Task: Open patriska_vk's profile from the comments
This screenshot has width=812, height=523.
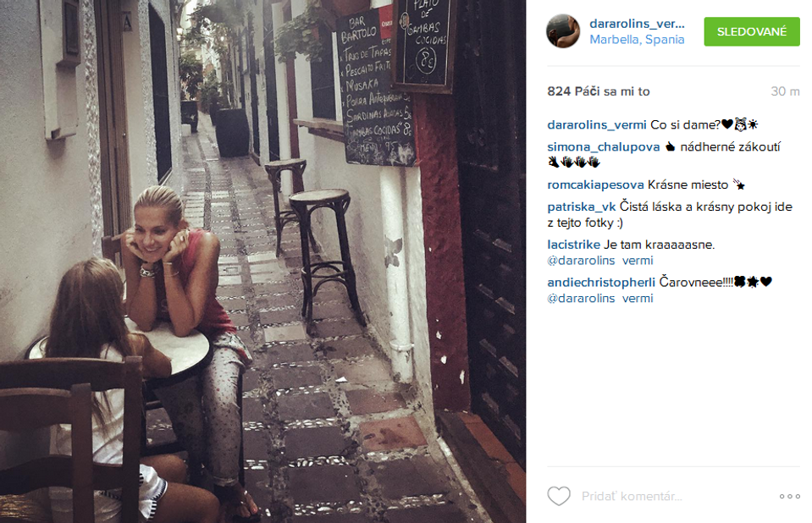Action: 581,206
